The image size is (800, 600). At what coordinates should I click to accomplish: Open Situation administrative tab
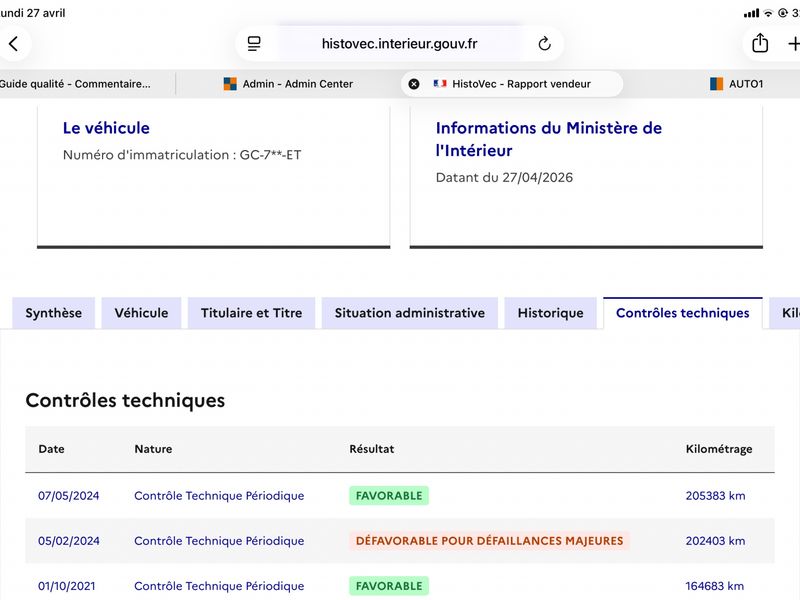point(410,313)
